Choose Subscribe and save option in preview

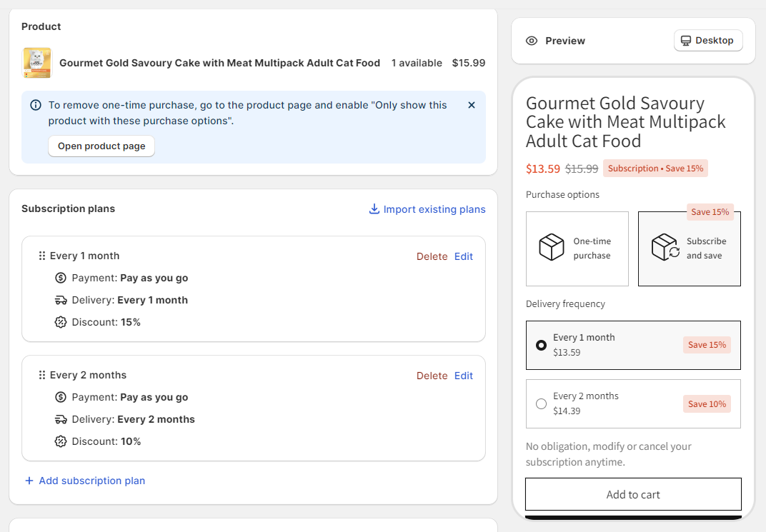[x=690, y=249]
